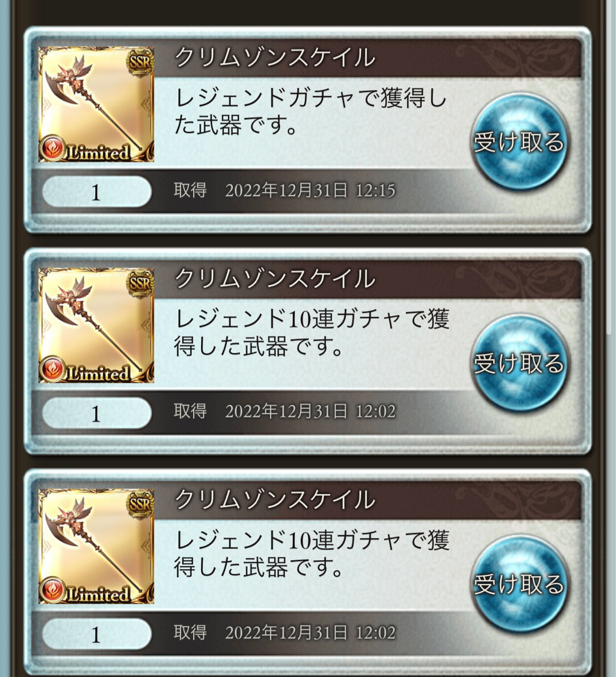Click first item title クリムゾンスケイル
The height and width of the screenshot is (677, 616).
coord(275,57)
